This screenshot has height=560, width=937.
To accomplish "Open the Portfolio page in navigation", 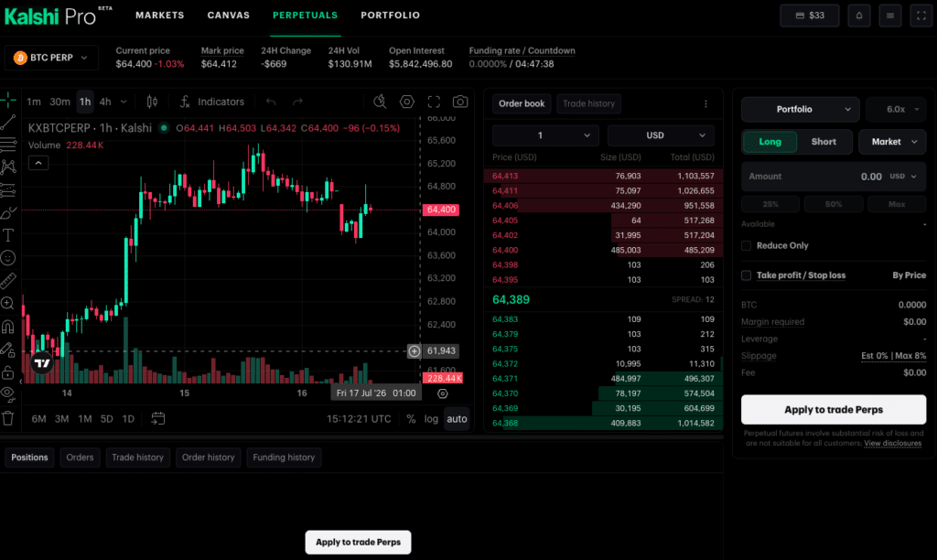I will coord(390,15).
